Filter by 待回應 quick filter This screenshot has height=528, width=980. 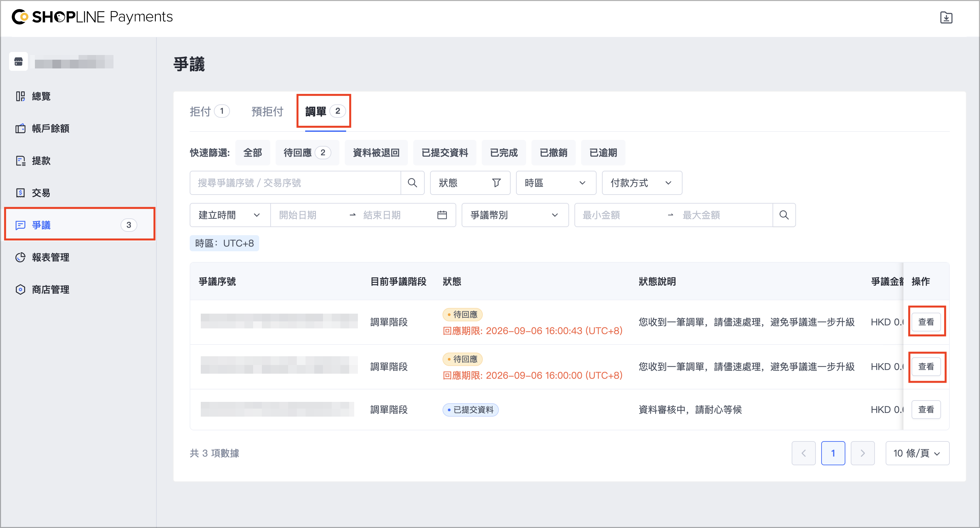pyautogui.click(x=307, y=153)
